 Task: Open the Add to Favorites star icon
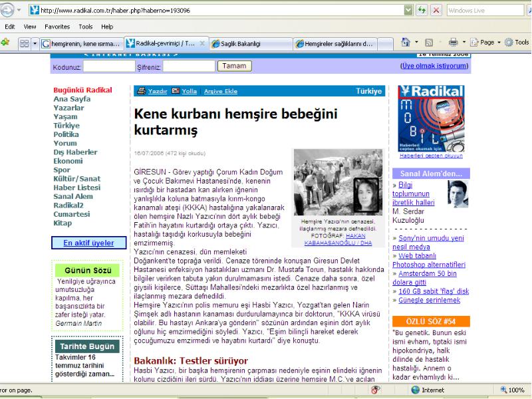(x=5, y=43)
